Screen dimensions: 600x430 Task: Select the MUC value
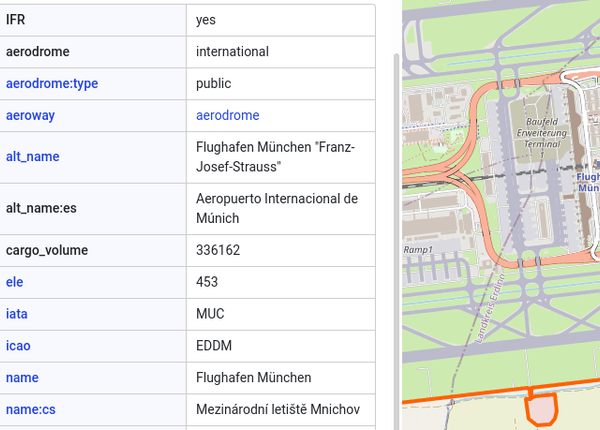tap(210, 314)
